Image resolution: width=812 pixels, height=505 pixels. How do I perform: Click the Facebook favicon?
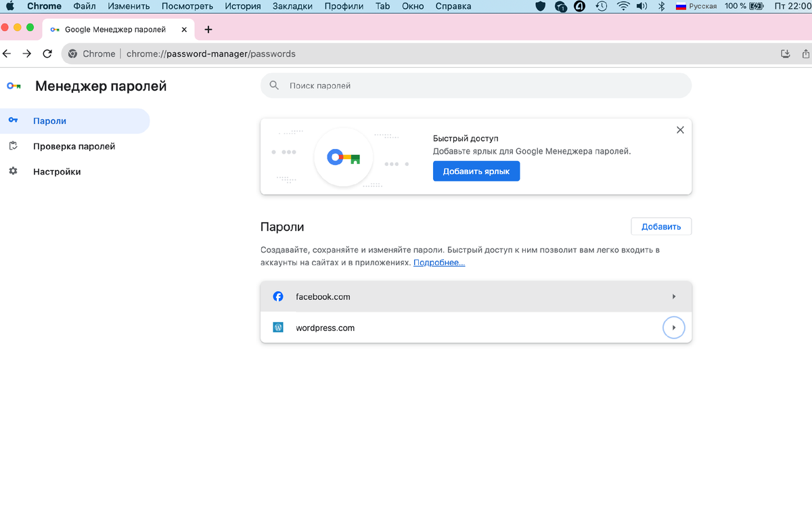tap(278, 297)
